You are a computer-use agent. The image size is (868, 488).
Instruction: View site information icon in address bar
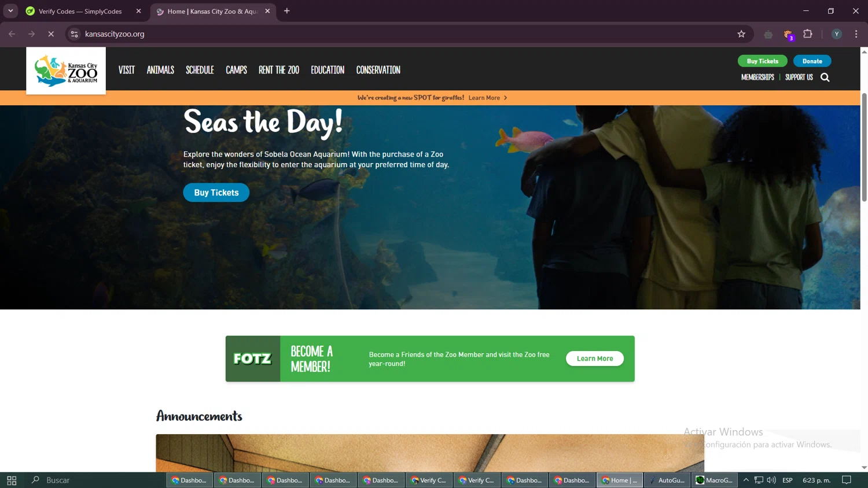(74, 34)
